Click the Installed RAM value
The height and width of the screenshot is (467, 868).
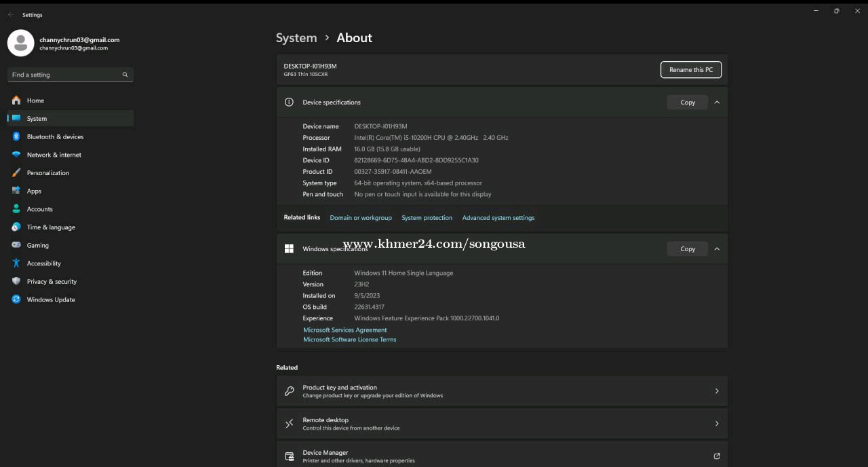coord(387,149)
